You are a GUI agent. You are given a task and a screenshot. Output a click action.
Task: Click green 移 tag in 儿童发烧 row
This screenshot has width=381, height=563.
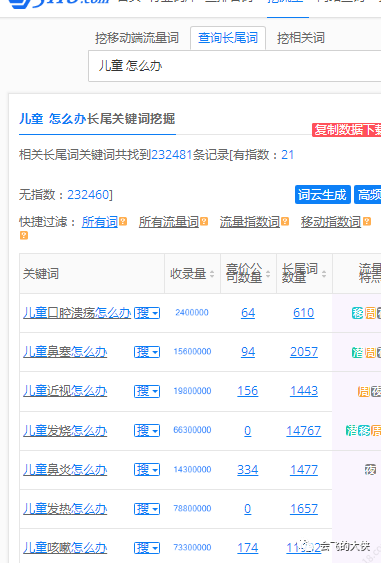[364, 431]
